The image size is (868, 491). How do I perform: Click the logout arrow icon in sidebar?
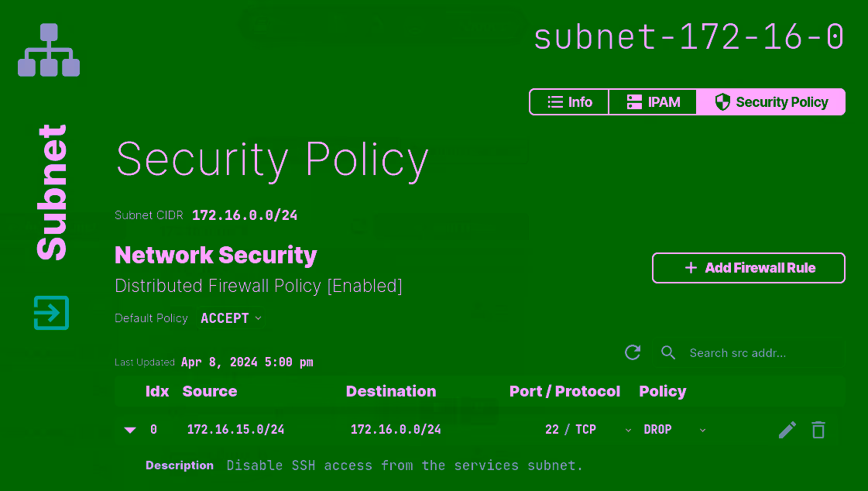click(x=50, y=313)
